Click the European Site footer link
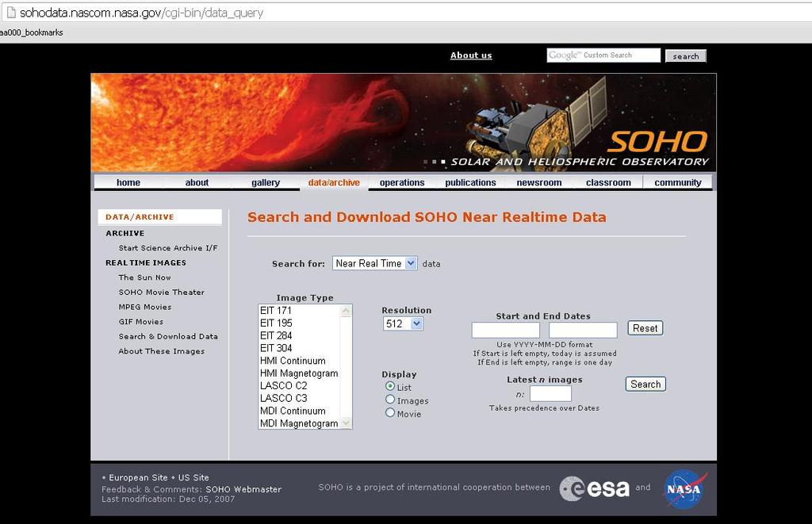This screenshot has width=812, height=524. [138, 477]
